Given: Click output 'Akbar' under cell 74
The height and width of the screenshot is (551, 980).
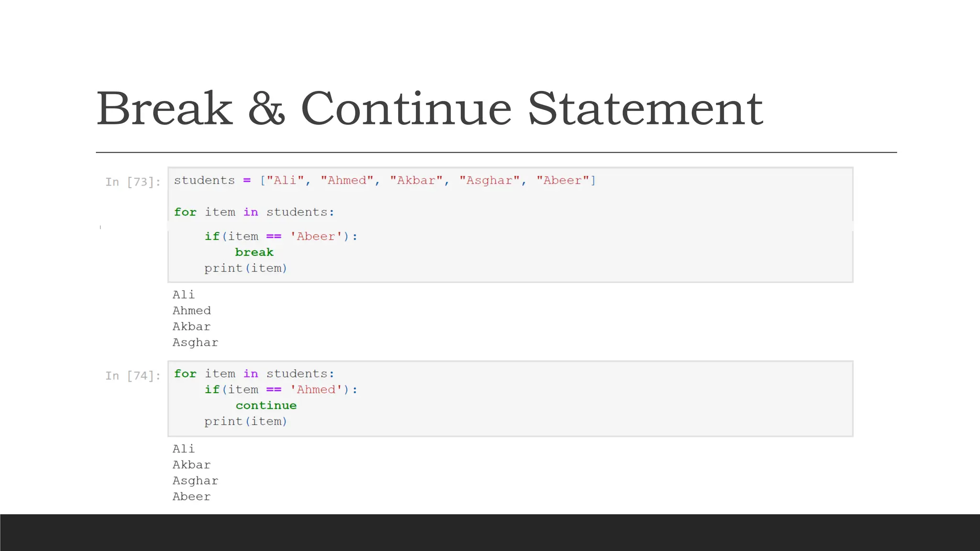Looking at the screenshot, I should pos(191,465).
